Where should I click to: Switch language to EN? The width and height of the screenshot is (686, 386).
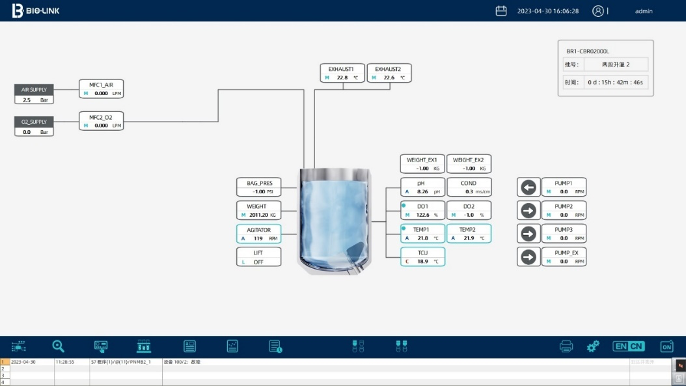[x=620, y=346]
